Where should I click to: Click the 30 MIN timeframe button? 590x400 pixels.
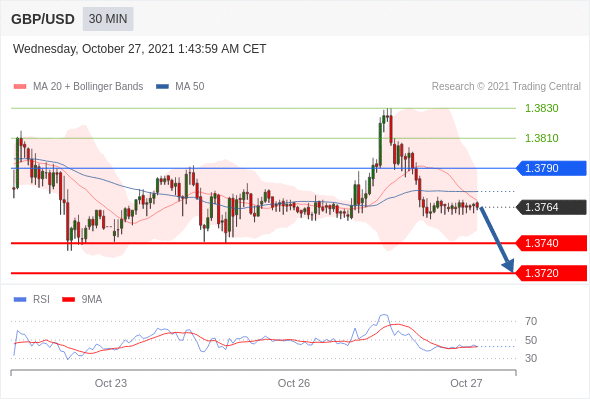pos(108,19)
